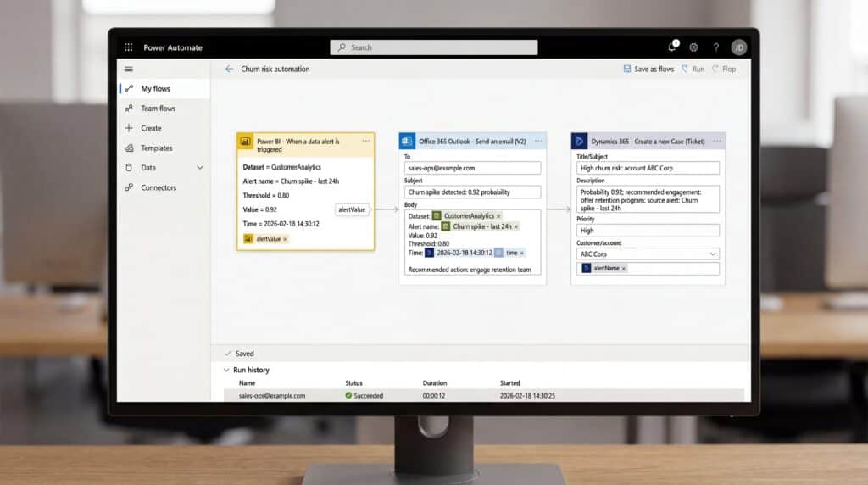Image resolution: width=868 pixels, height=485 pixels.
Task: Select the Power BI data alert trigger header
Action: [305, 145]
